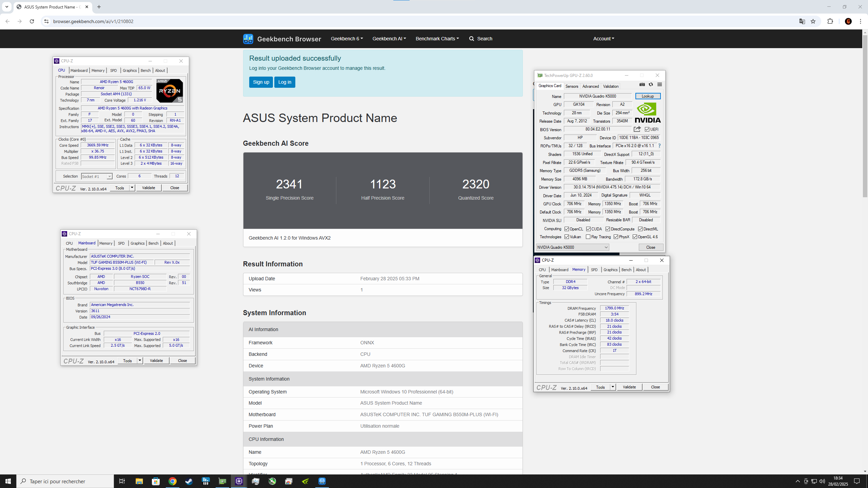Click the BIOS share/export icon in GPU-Z

(637, 129)
